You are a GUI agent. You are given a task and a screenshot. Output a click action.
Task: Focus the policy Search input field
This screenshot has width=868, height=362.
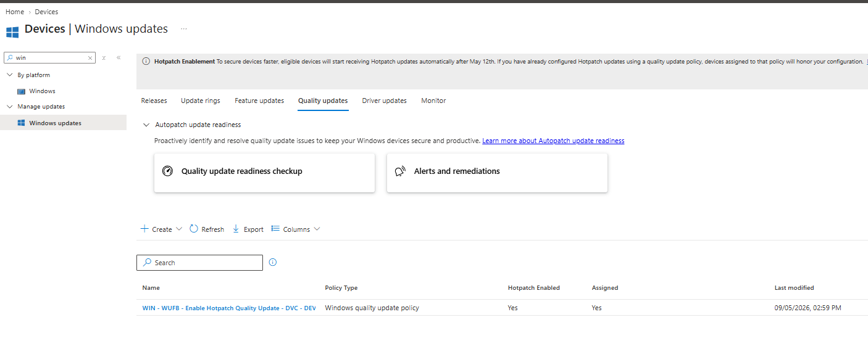coord(199,263)
